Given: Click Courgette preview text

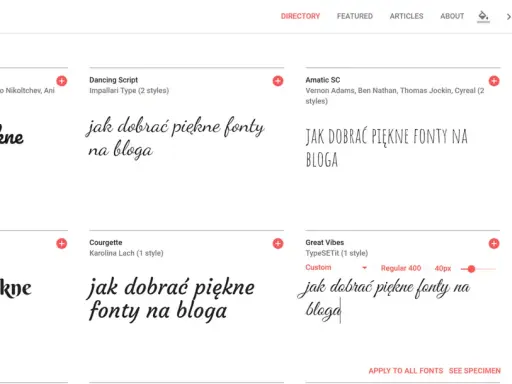Looking at the screenshot, I should [171, 299].
